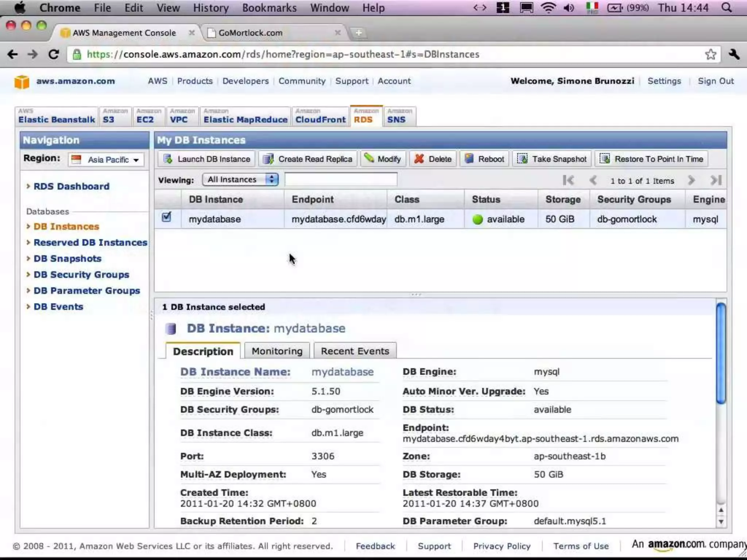This screenshot has height=560, width=747.
Task: Open the Recent Events tab
Action: coord(355,351)
